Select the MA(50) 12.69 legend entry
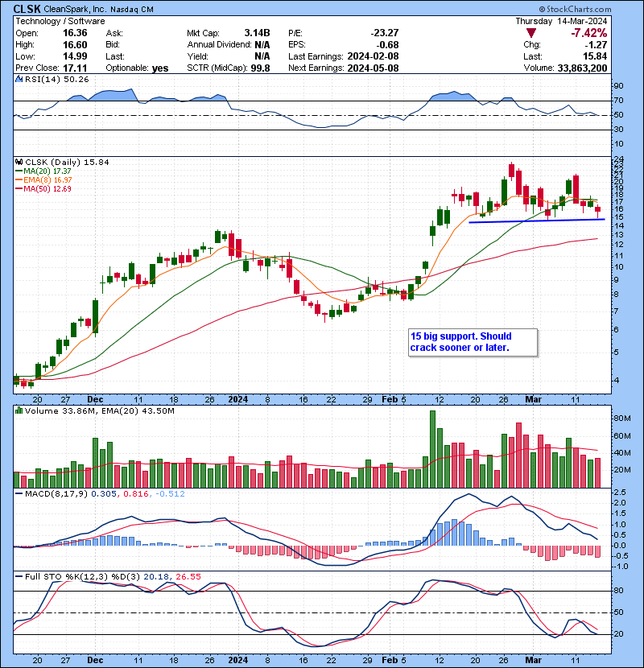Image resolution: width=644 pixels, height=668 pixels. 43,188
